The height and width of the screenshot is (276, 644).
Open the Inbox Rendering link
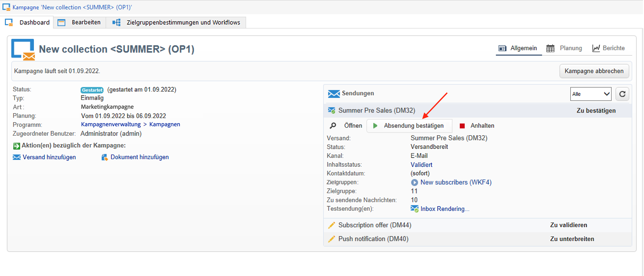[x=445, y=209]
